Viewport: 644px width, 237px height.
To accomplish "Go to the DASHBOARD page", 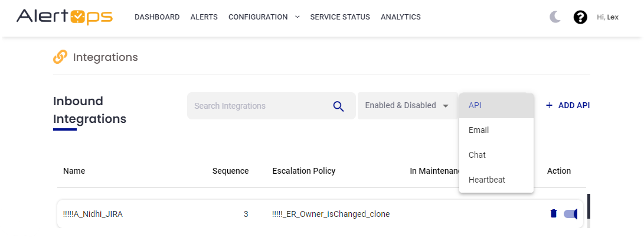I will point(157,17).
